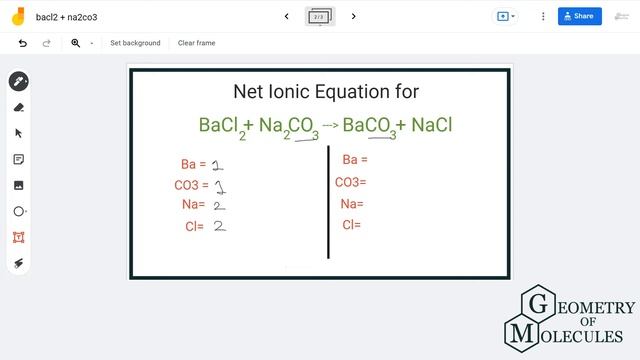Pick the Circle shape tool
This screenshot has height=360, width=640.
coord(19,211)
